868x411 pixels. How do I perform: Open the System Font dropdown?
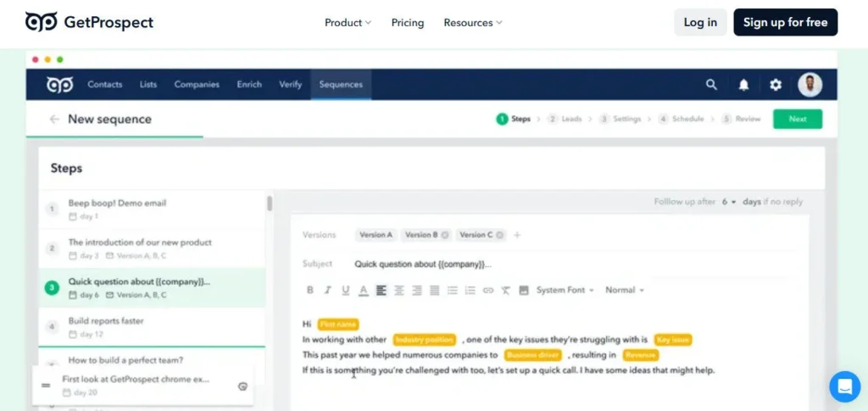(565, 291)
